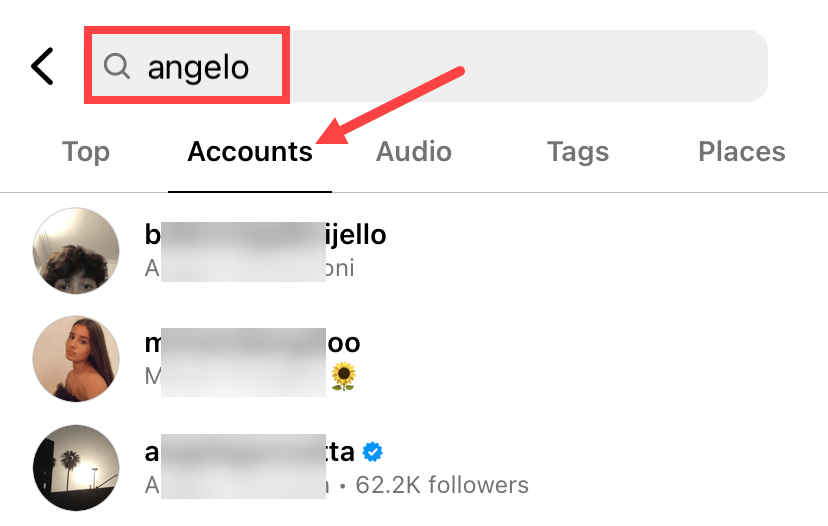The height and width of the screenshot is (526, 828).
Task: Open verified username ending in tta
Action: (x=249, y=452)
